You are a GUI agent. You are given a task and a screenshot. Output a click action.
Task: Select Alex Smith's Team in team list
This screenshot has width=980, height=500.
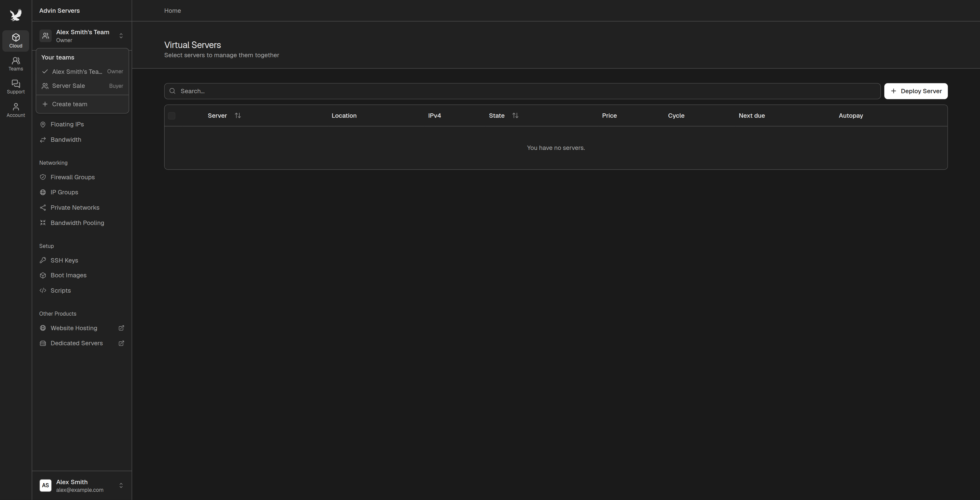pyautogui.click(x=82, y=72)
